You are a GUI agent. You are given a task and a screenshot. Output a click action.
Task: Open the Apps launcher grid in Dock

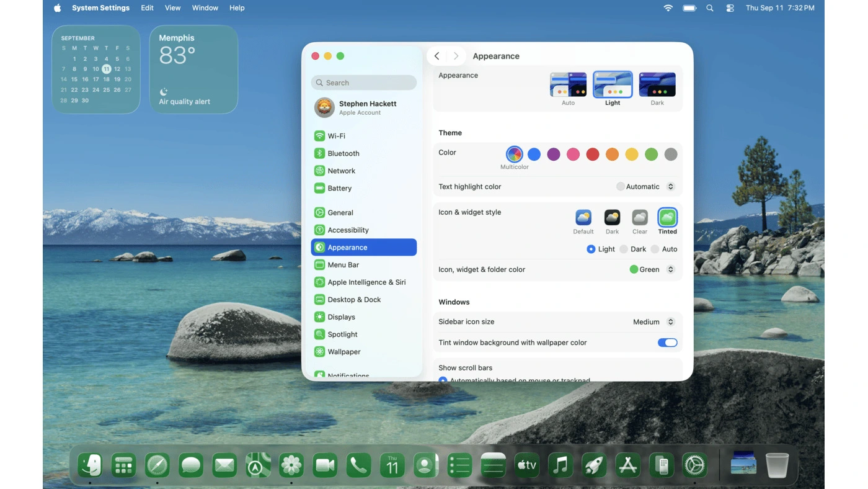pos(123,465)
